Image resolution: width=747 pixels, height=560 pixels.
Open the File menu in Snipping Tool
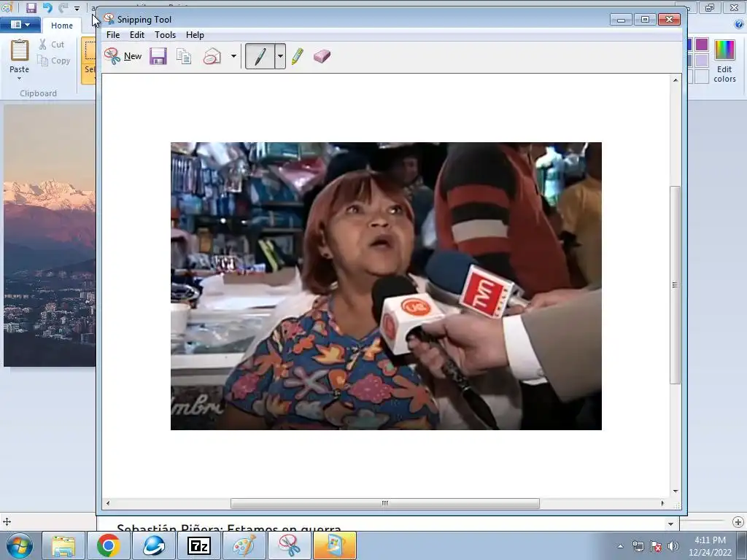[x=113, y=35]
